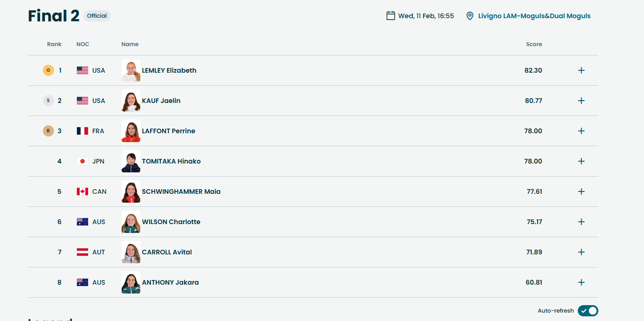The width and height of the screenshot is (644, 321).
Task: Expand TOMITAKA Hinako row with plus
Action: pyautogui.click(x=581, y=161)
